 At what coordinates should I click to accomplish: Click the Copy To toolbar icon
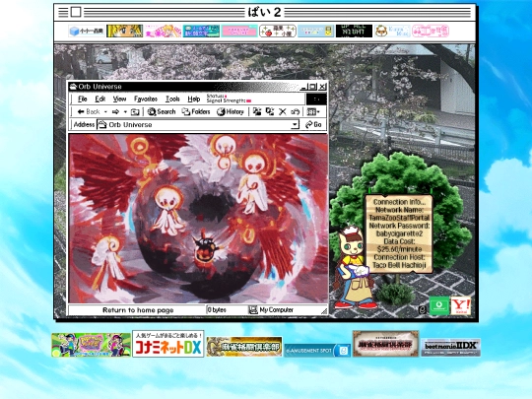[x=270, y=111]
